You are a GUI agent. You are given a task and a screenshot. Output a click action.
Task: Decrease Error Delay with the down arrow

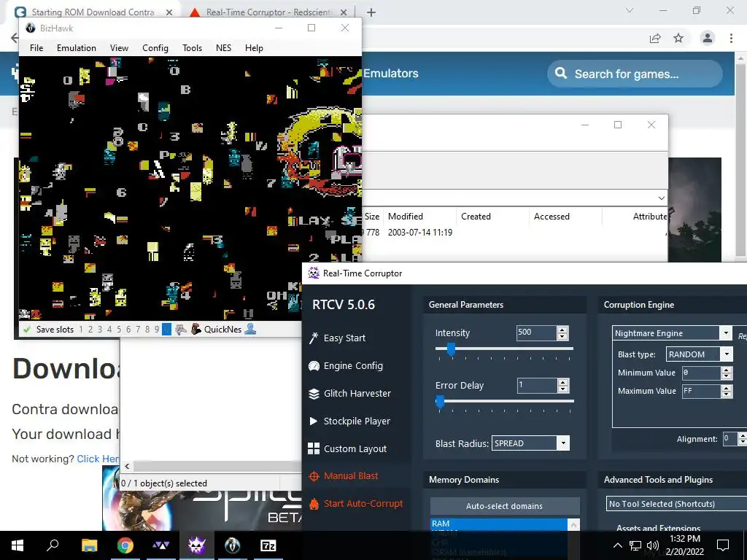click(562, 389)
